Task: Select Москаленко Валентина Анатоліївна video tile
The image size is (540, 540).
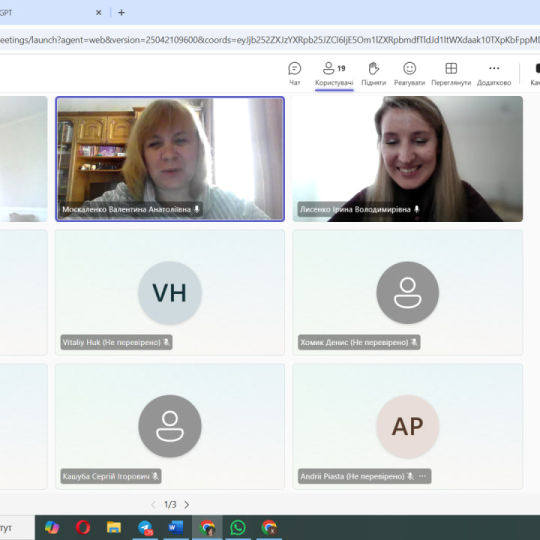Action: tap(170, 159)
